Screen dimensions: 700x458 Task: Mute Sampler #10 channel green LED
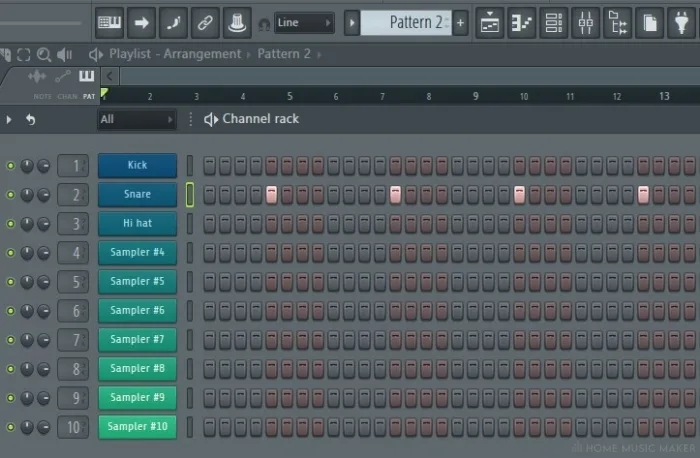point(10,427)
